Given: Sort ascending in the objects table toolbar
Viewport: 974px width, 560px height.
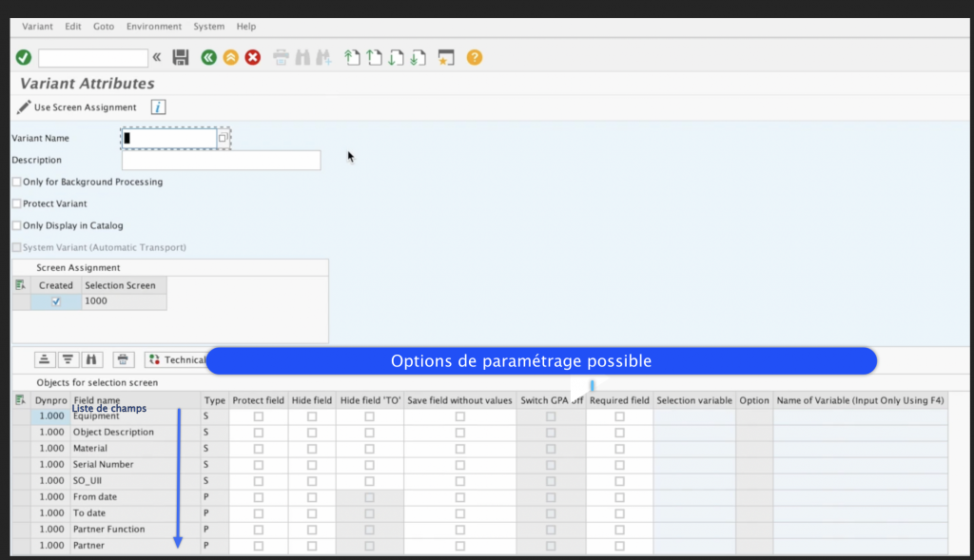Looking at the screenshot, I should click(44, 359).
